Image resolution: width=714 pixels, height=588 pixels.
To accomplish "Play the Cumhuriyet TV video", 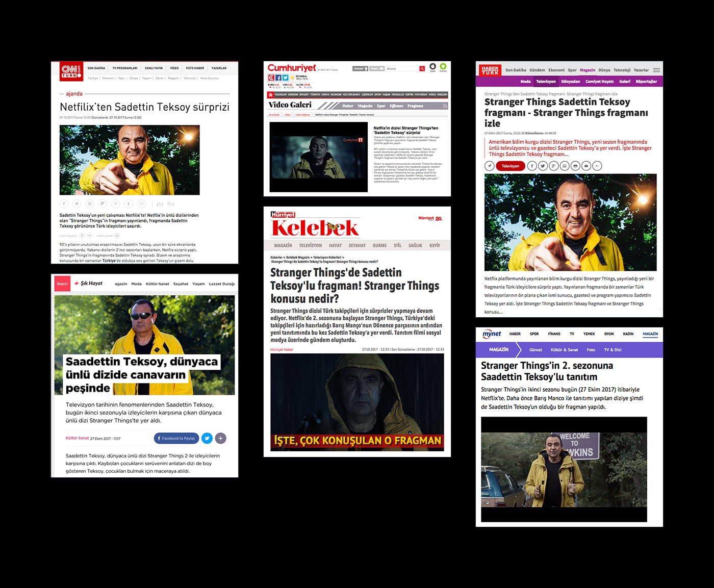I will [318, 157].
